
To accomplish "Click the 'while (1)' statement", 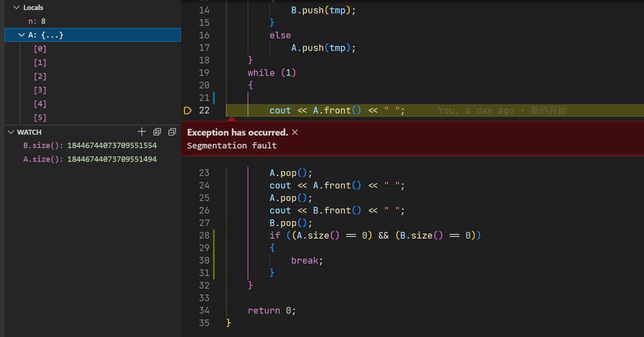I will [272, 73].
